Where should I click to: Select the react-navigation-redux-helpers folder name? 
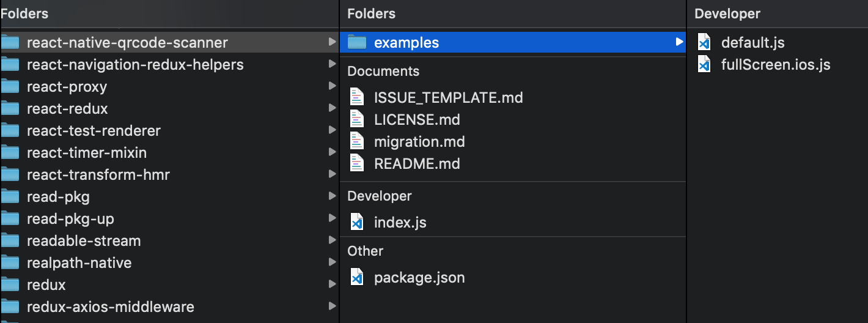click(135, 65)
